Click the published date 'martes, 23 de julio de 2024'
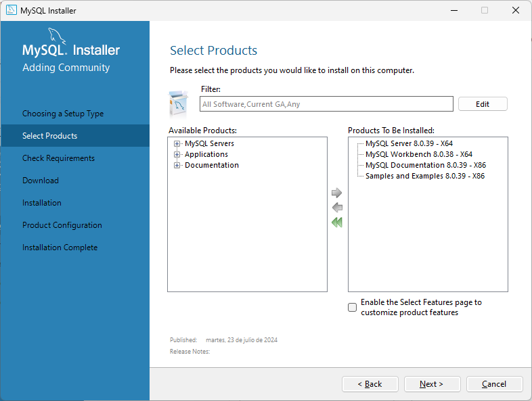This screenshot has height=401, width=532. point(242,340)
